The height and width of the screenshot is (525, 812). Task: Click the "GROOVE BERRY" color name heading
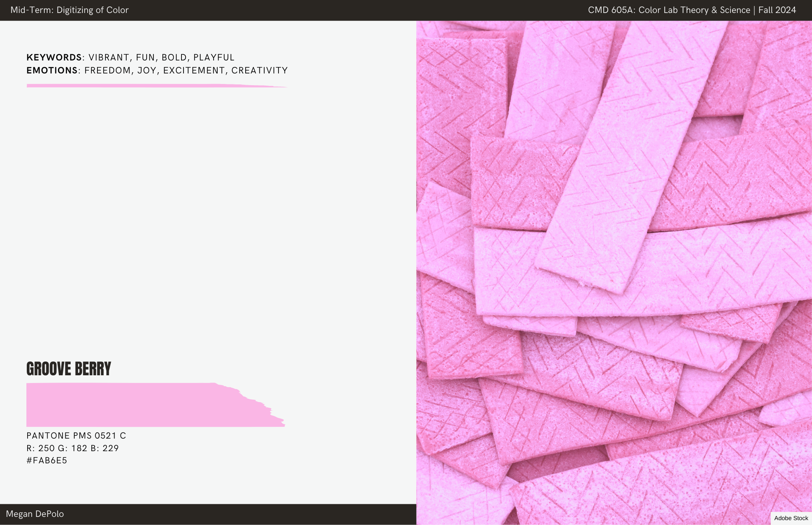tap(69, 369)
